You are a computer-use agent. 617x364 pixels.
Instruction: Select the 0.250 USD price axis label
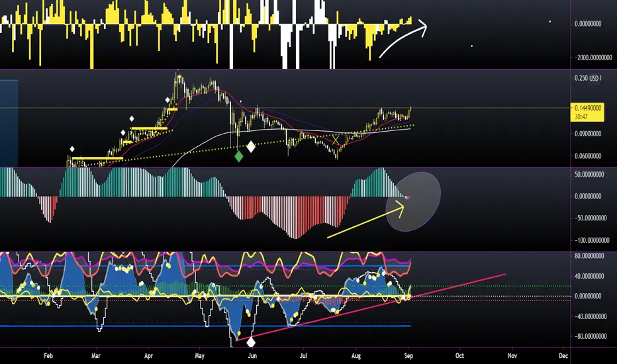(x=587, y=78)
